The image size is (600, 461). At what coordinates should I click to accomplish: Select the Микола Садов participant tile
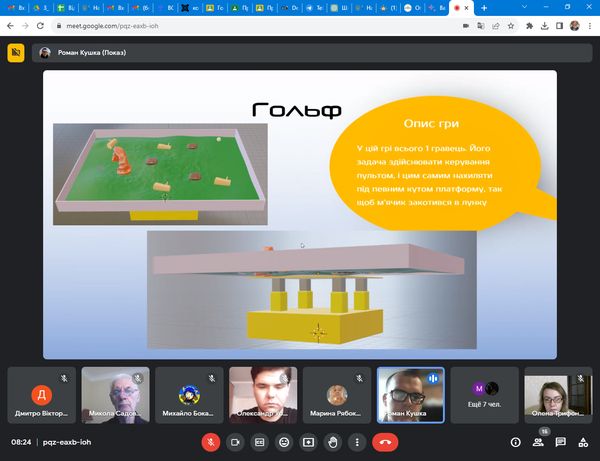click(115, 394)
